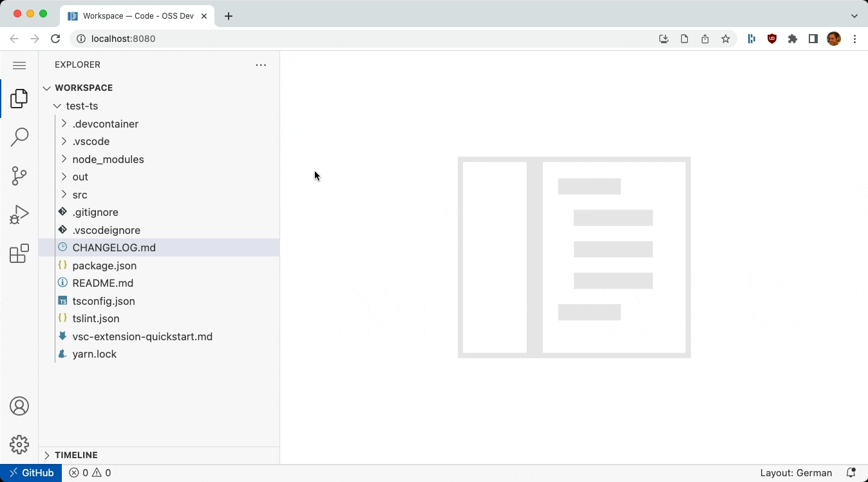Click the errors and warnings status indicator
This screenshot has height=482, width=868.
(x=90, y=472)
